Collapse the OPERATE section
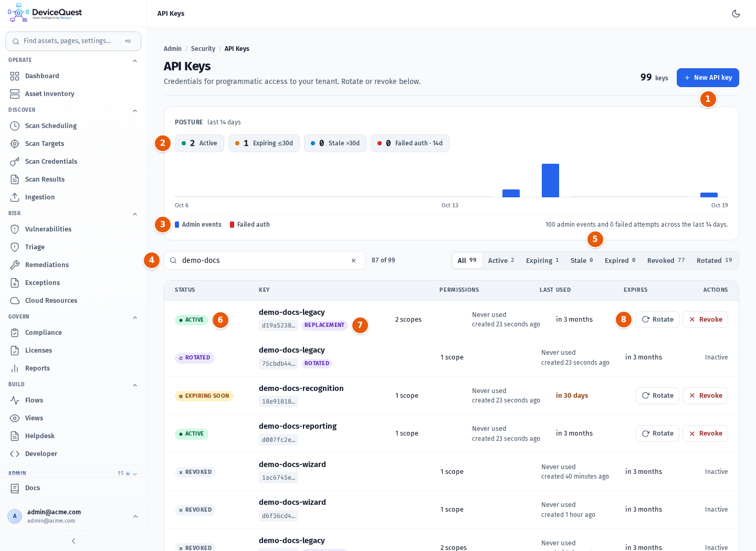The height and width of the screenshot is (551, 756). coord(135,61)
